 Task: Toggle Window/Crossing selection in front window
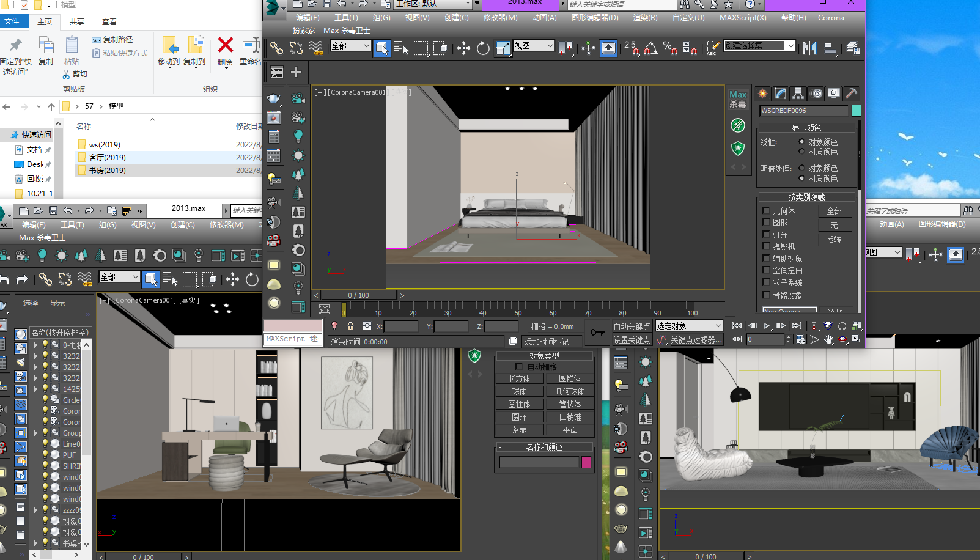pos(440,48)
